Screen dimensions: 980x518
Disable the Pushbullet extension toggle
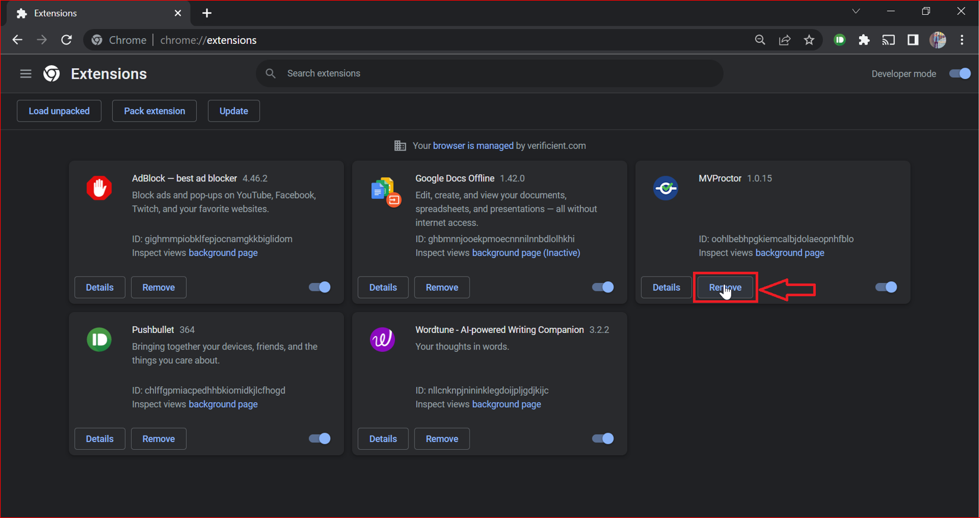click(x=320, y=438)
